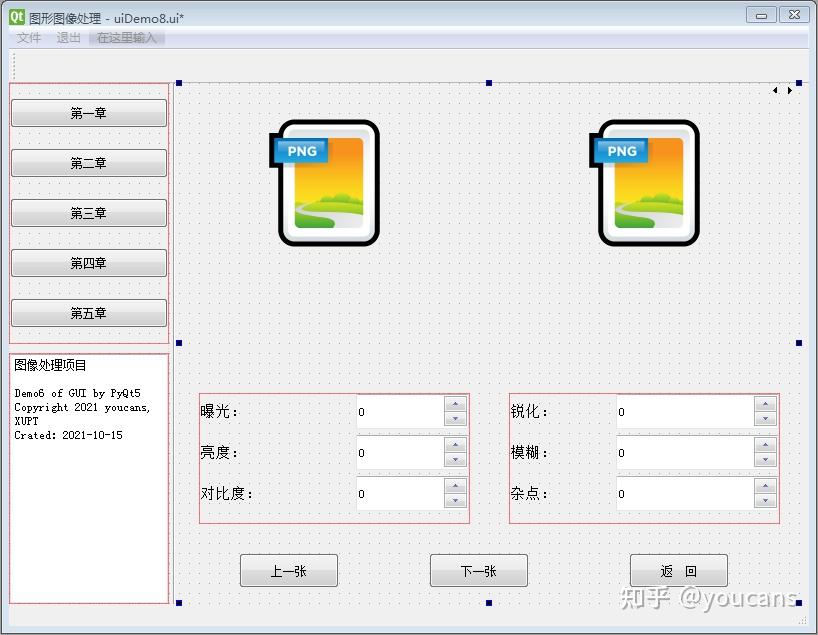Decrease the 杂点 spinbox value
The width and height of the screenshot is (818, 635).
pyautogui.click(x=765, y=500)
